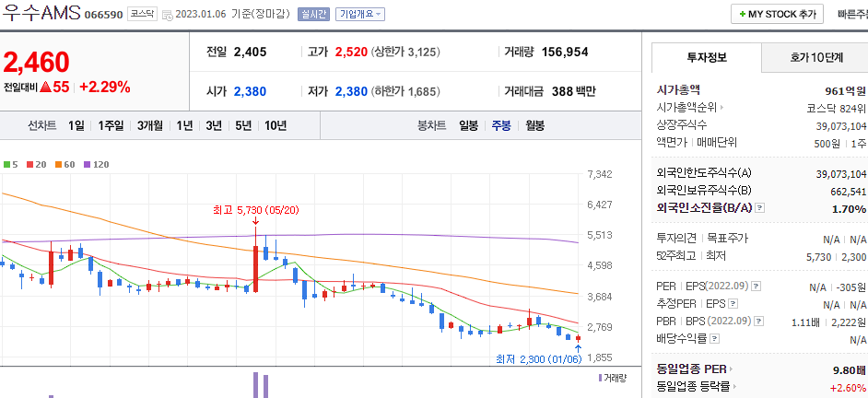Click orange 60-period moving average legend
This screenshot has width=868, height=398.
pyautogui.click(x=65, y=164)
